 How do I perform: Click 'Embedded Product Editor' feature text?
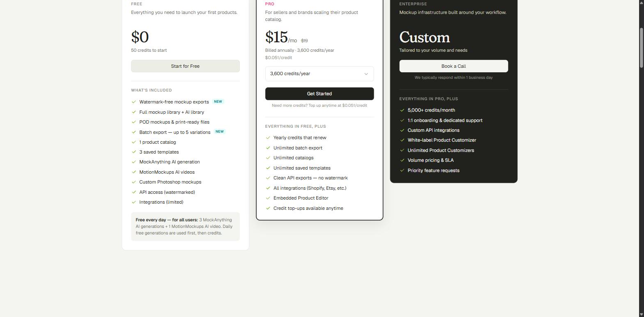tap(301, 198)
